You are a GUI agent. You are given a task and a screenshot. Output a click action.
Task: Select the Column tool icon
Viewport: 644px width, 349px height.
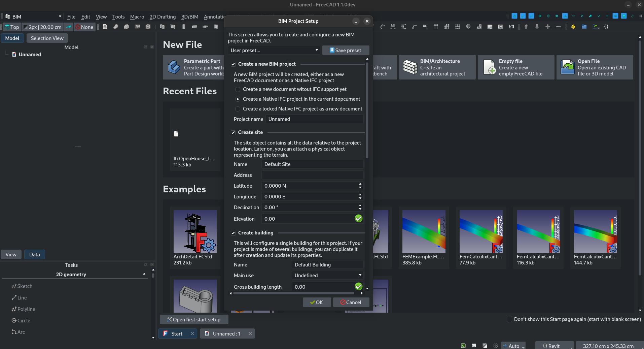(184, 27)
